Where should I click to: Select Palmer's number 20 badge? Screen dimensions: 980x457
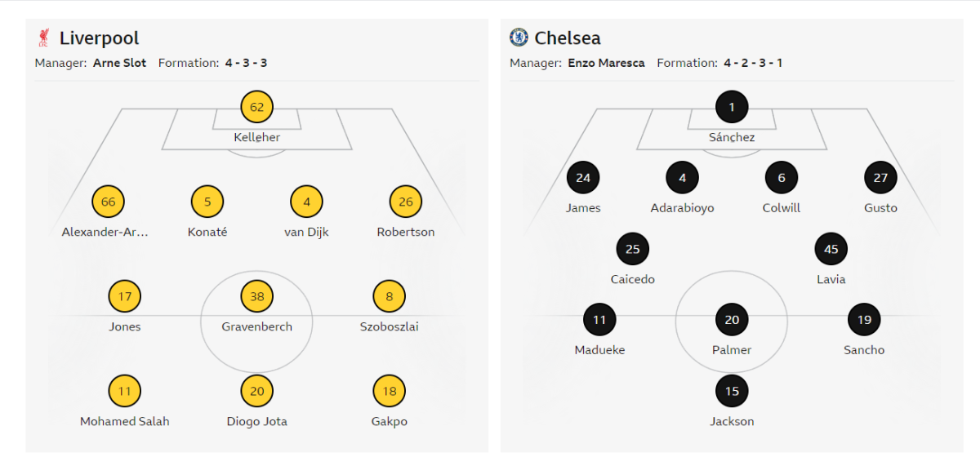click(732, 320)
